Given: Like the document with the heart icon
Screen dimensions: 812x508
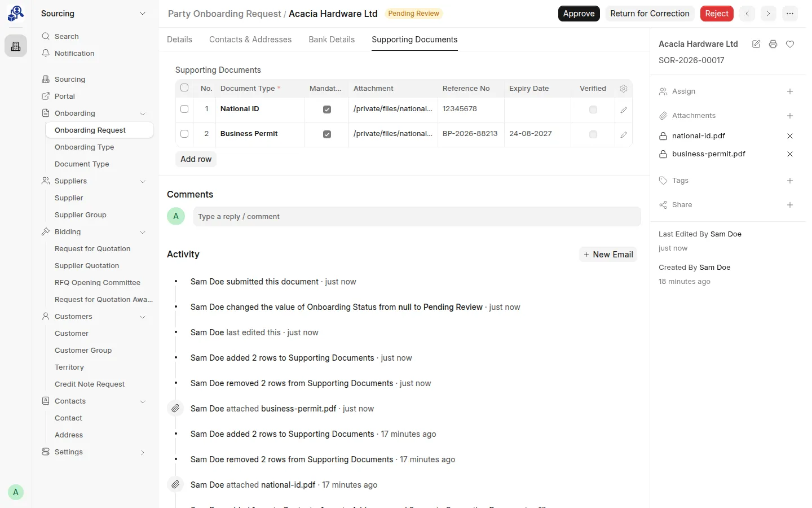Looking at the screenshot, I should click(790, 44).
